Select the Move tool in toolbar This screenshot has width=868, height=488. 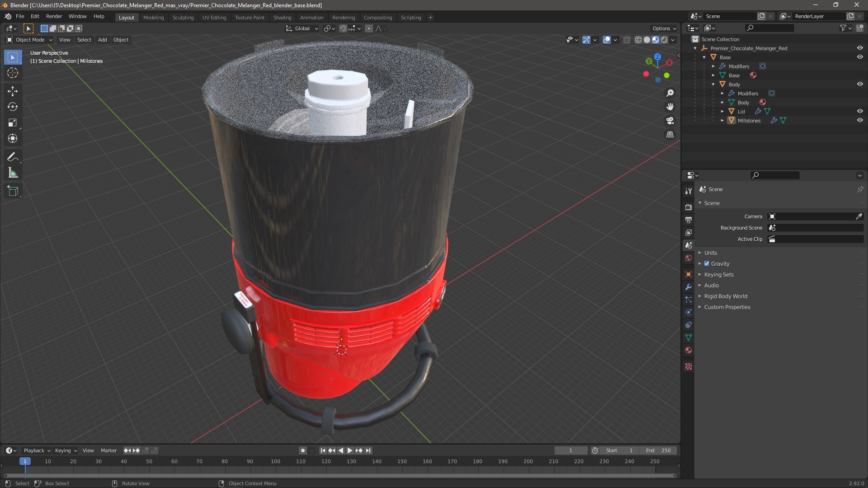13,91
